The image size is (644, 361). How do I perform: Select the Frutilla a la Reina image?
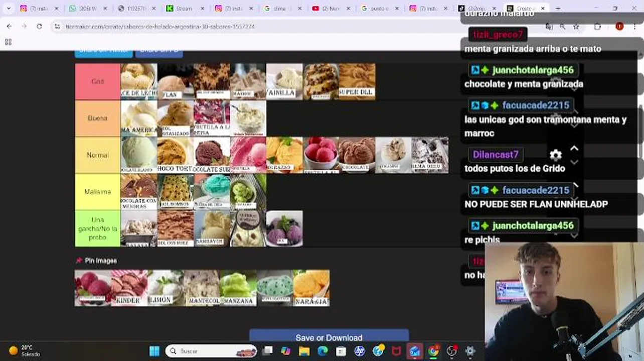point(212,118)
